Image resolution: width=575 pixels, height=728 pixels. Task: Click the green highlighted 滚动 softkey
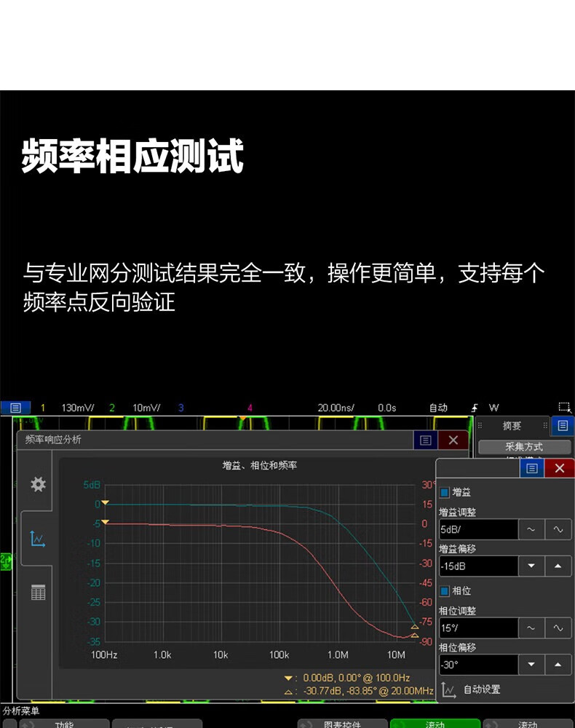[x=435, y=724]
